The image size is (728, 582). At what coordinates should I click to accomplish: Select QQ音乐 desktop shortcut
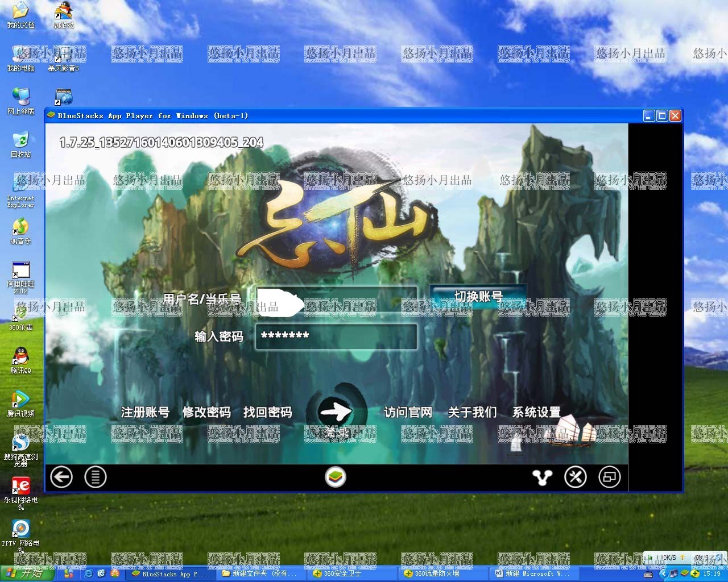point(20,231)
